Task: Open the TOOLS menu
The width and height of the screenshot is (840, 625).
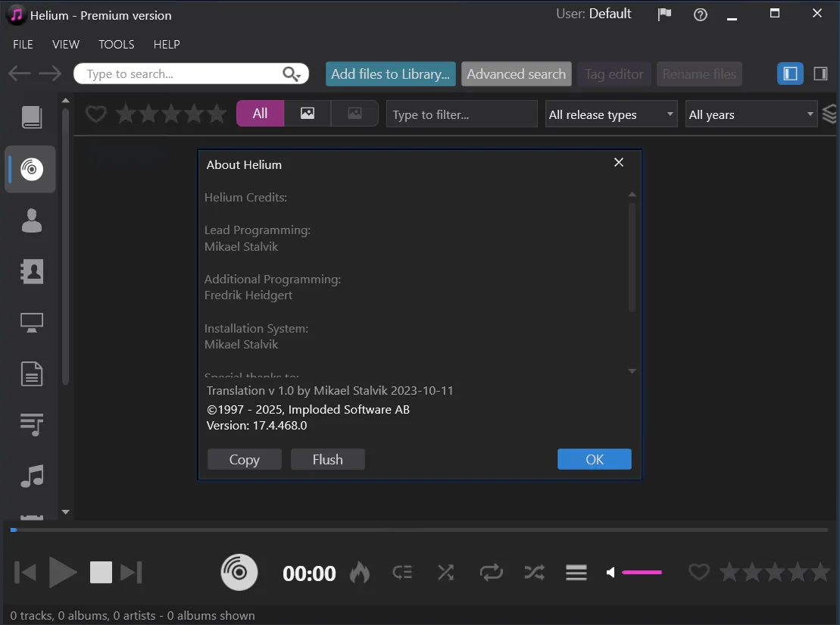Action: tap(116, 45)
